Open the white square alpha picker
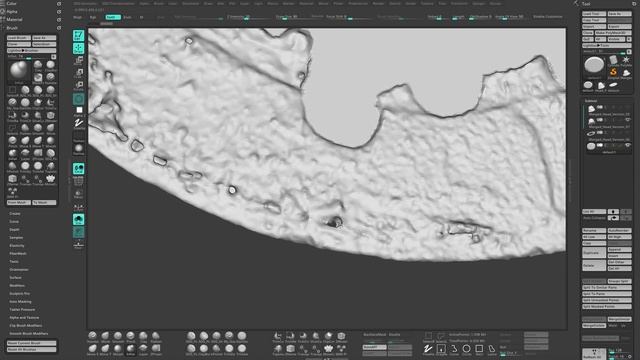640x360 pixels. click(x=79, y=111)
